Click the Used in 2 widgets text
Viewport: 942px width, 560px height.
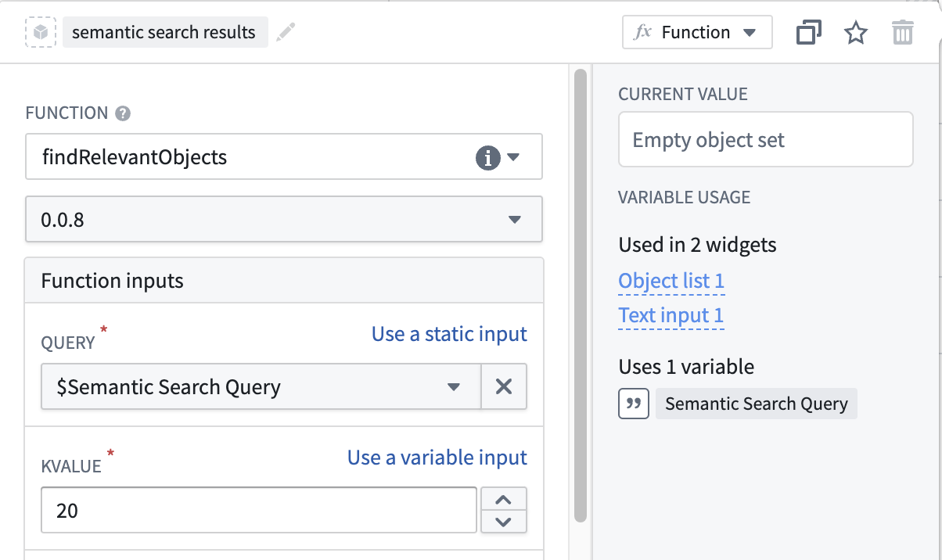[x=697, y=245]
